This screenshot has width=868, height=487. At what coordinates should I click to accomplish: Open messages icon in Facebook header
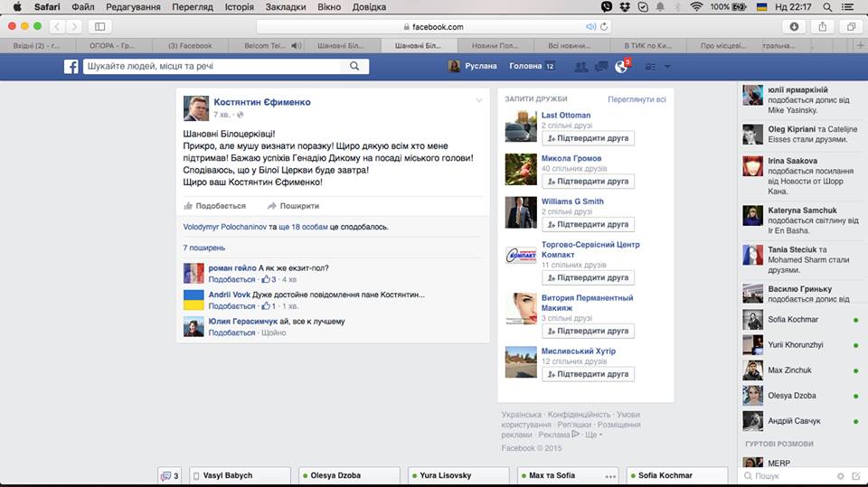601,67
